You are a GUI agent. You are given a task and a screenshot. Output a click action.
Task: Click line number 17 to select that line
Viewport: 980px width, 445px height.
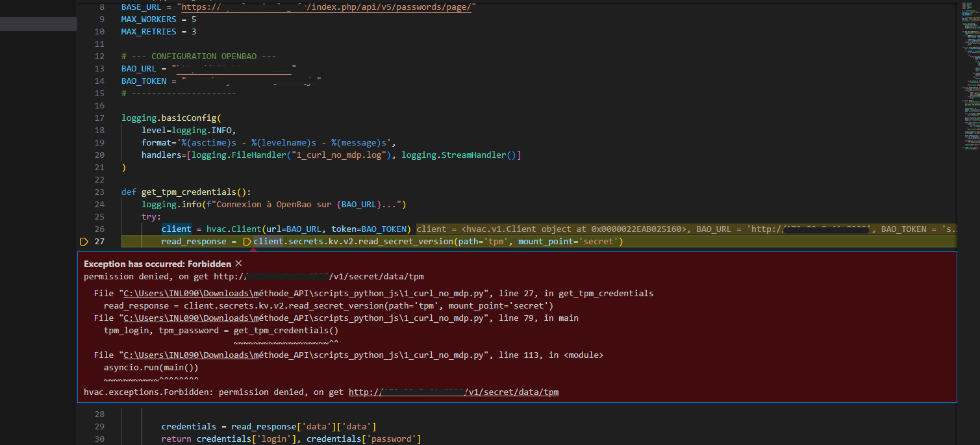point(99,118)
